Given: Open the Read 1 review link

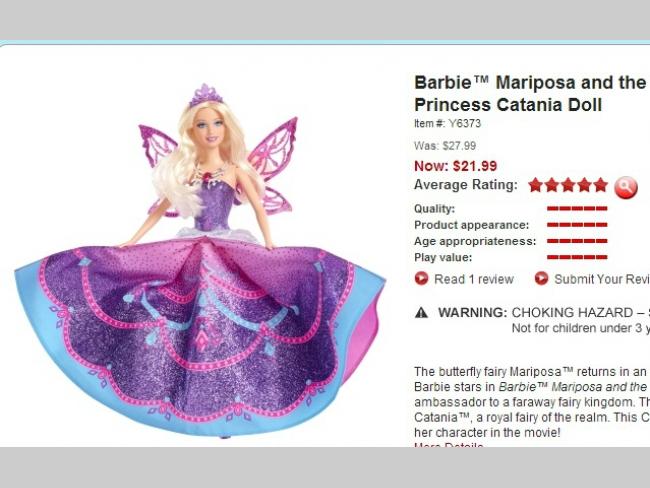Looking at the screenshot, I should pos(474,279).
